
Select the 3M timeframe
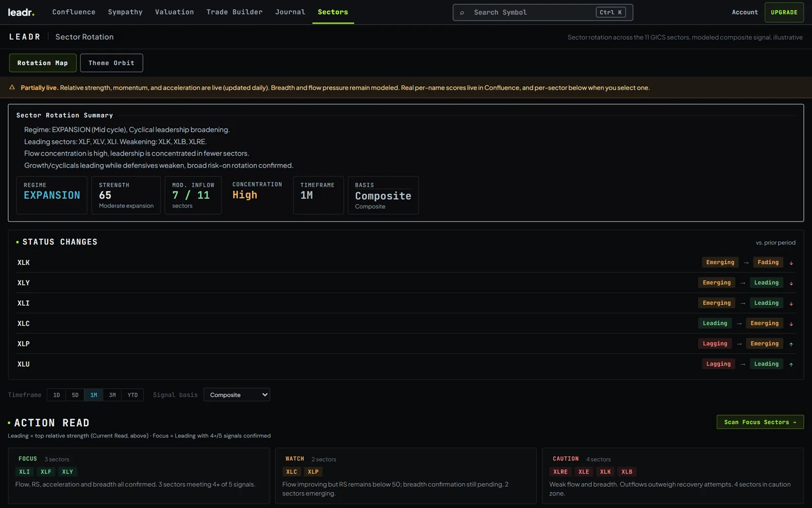coord(112,395)
